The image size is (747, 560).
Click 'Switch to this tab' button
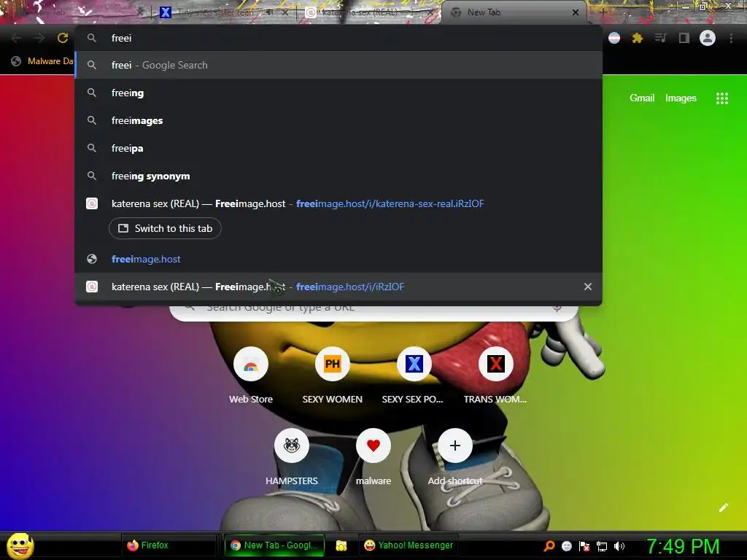coord(166,228)
